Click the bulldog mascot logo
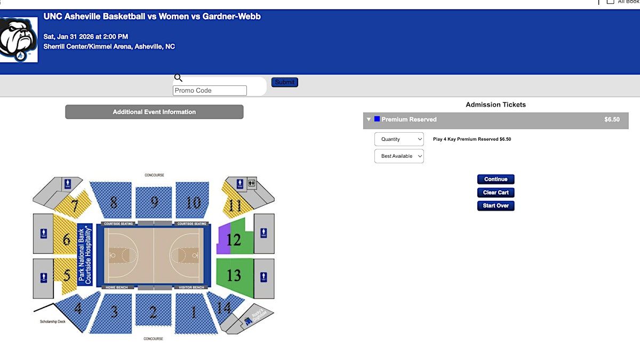 [18, 39]
